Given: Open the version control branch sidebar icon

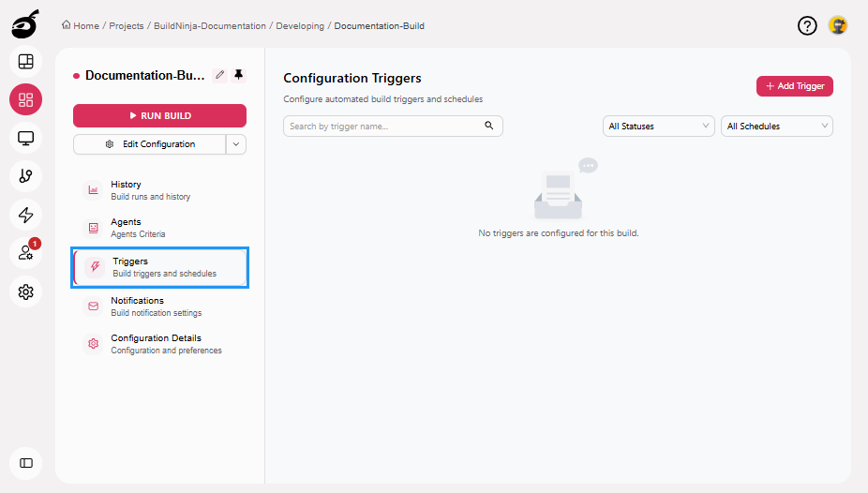Looking at the screenshot, I should tap(26, 176).
